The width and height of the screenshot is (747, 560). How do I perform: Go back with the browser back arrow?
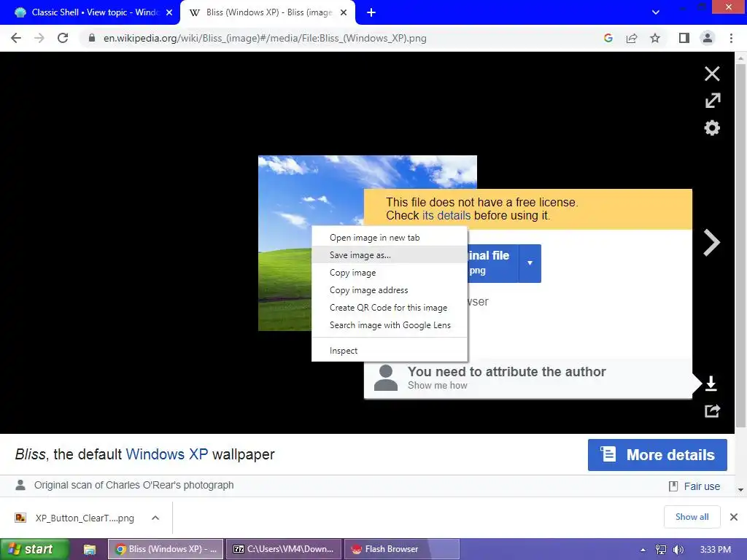click(x=16, y=38)
